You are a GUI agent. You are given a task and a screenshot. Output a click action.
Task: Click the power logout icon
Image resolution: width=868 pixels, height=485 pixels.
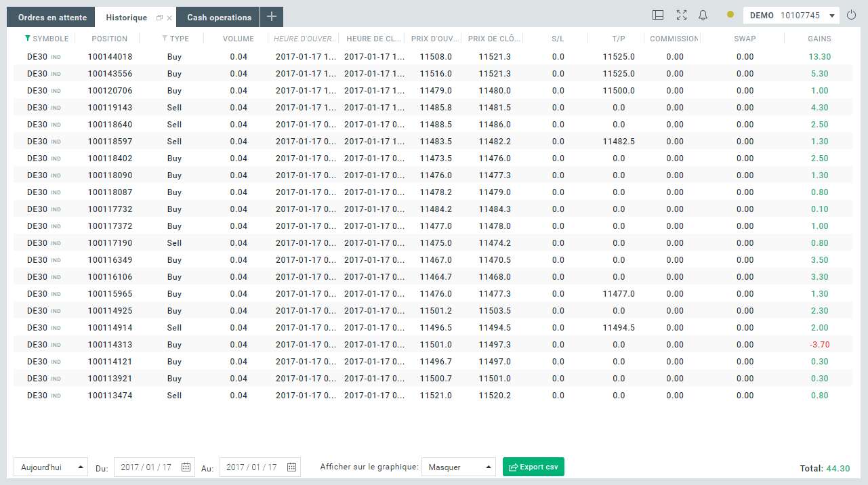852,15
